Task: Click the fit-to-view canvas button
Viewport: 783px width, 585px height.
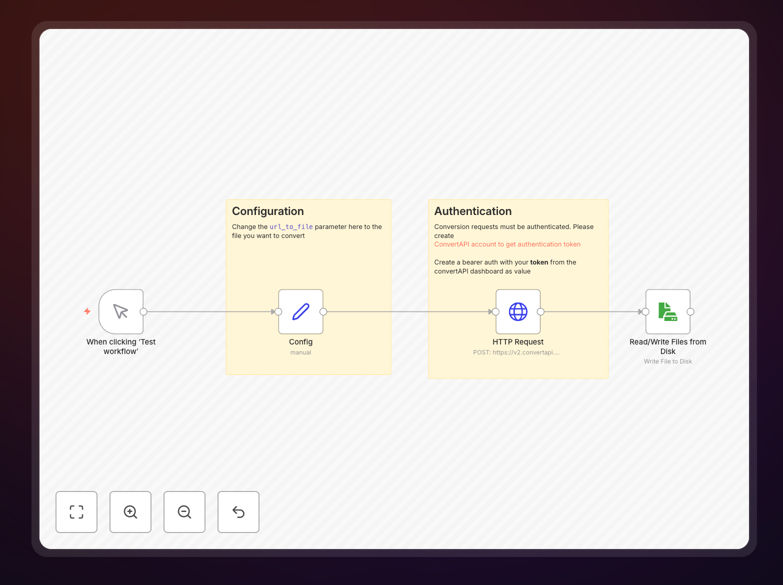Action: 76,512
